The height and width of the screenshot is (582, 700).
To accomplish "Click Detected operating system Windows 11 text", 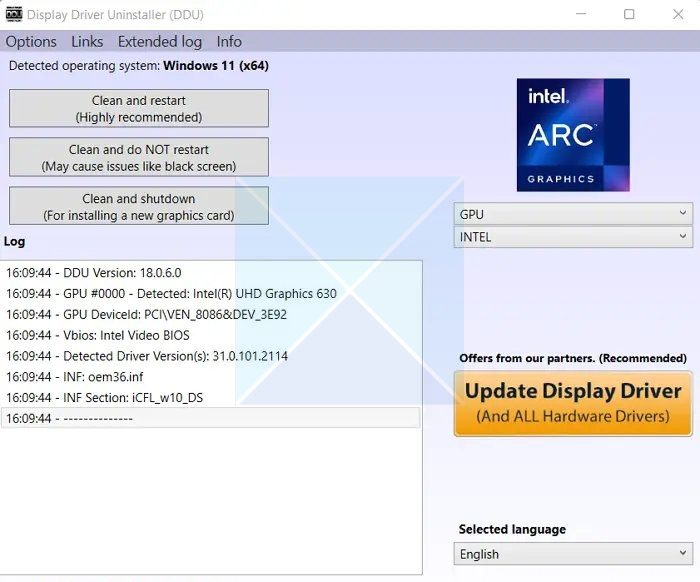I will 139,66.
